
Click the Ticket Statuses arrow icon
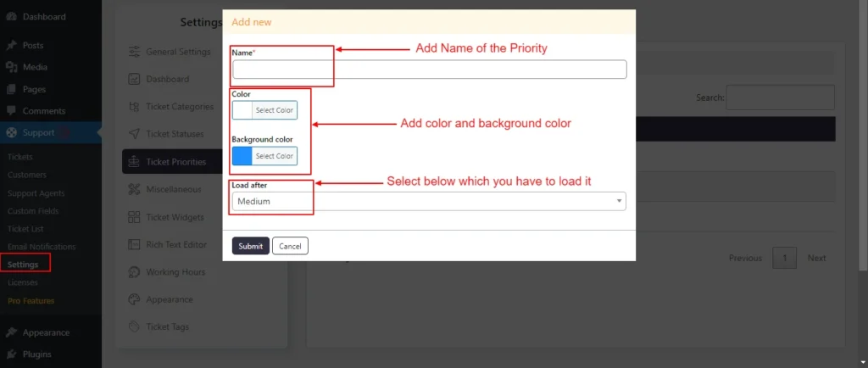point(134,134)
